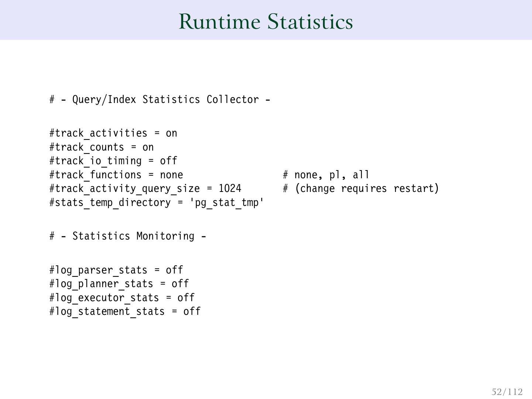Click the 'pg_stat_tmp' directory value

227,203
